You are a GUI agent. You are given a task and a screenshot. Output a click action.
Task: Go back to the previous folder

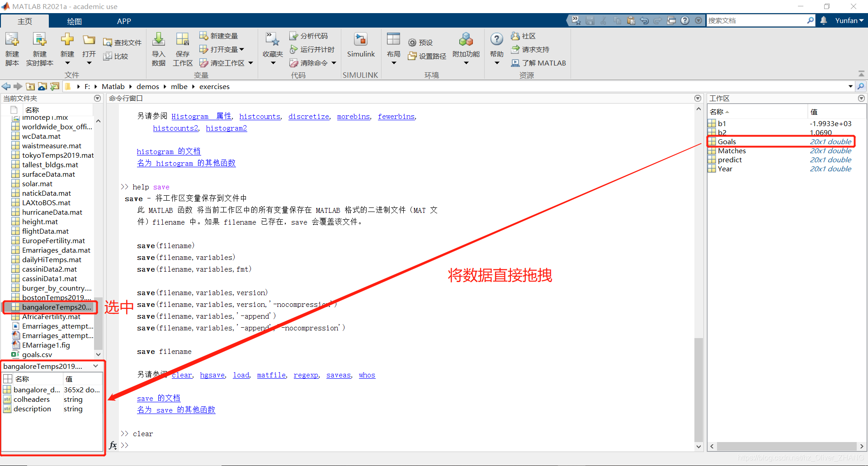click(x=6, y=86)
